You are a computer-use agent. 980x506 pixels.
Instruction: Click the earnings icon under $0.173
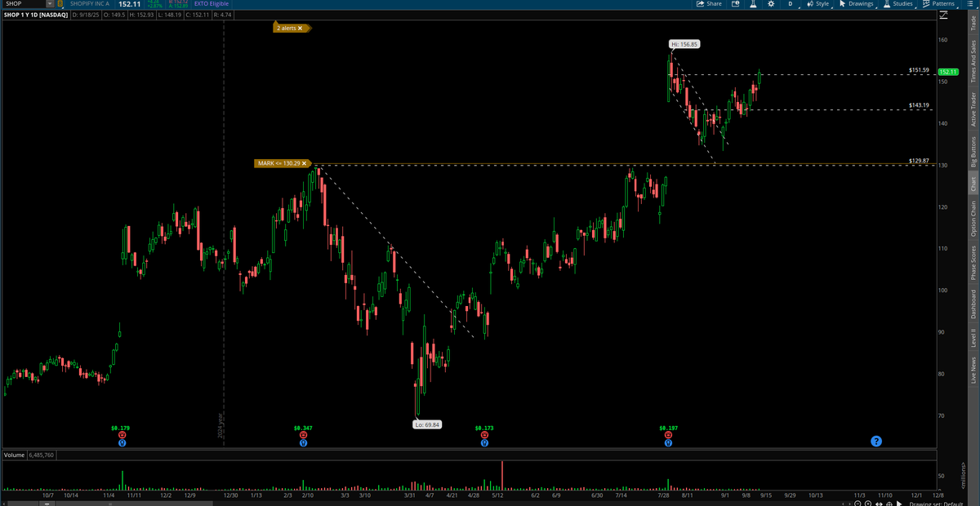tap(484, 437)
